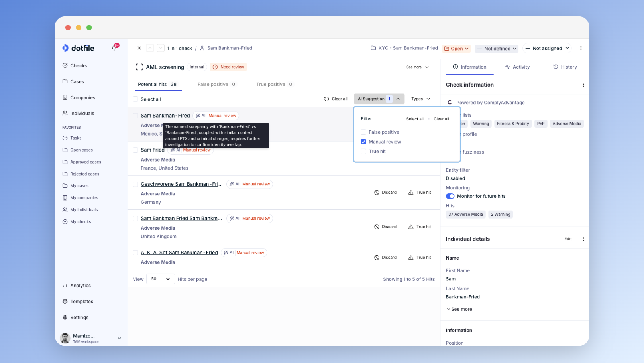This screenshot has height=363, width=644.
Task: Open the case status Open dropdown
Action: [x=456, y=49]
